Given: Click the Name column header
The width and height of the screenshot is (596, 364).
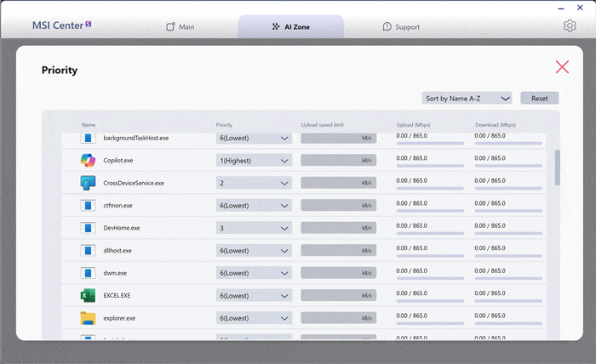Looking at the screenshot, I should click(89, 125).
